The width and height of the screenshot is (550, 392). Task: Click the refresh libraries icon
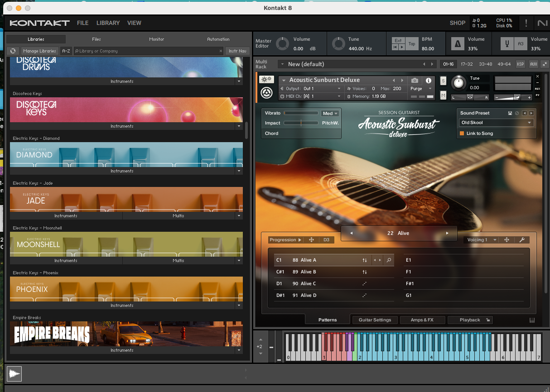(13, 51)
